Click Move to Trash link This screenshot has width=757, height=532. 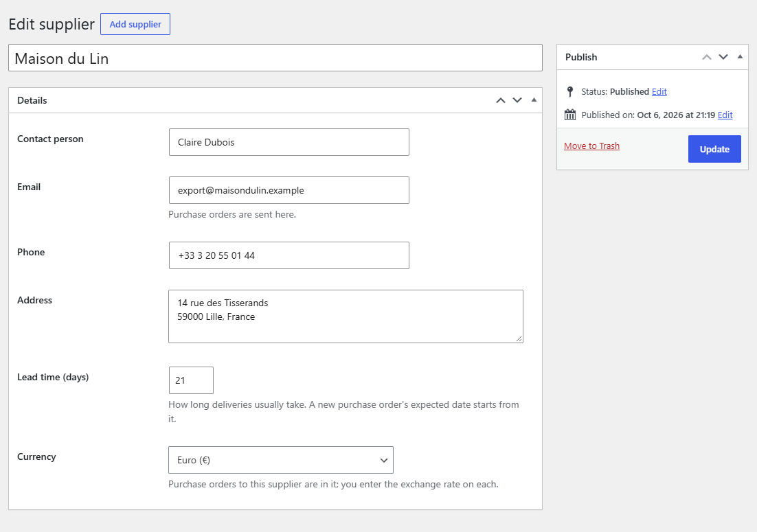point(591,146)
